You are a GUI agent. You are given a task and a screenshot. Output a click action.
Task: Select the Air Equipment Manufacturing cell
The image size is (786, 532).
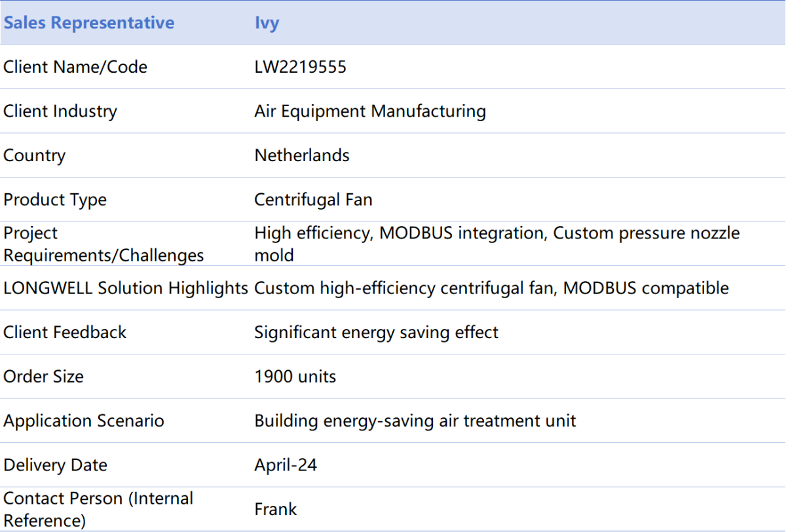370,111
